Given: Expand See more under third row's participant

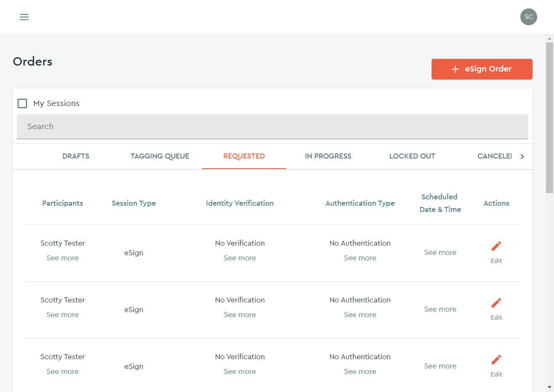Looking at the screenshot, I should pyautogui.click(x=63, y=371).
